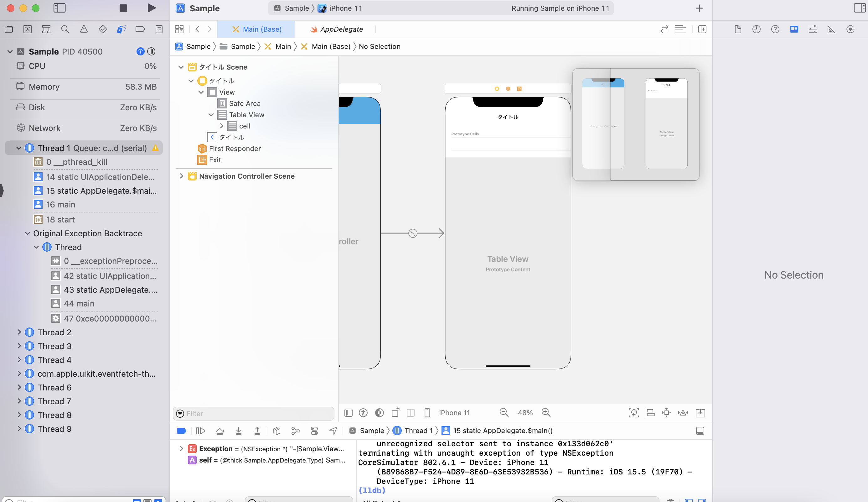Open Debug View Hierarchy

click(276, 431)
